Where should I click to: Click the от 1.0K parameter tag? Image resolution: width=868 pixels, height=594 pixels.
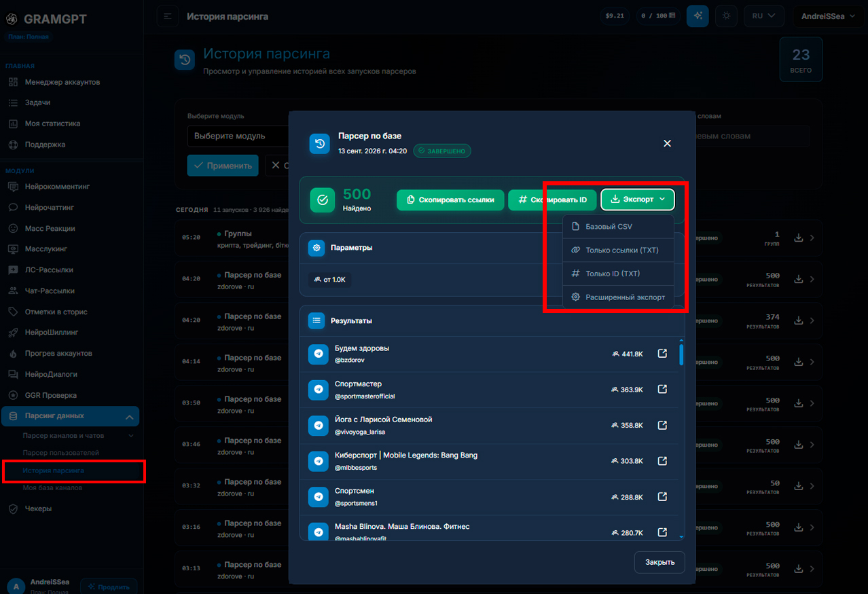pos(330,280)
